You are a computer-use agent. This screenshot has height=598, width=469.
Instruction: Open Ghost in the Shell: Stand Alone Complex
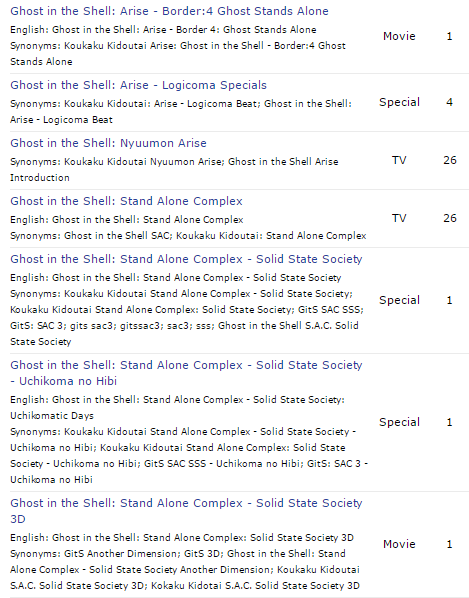point(126,201)
